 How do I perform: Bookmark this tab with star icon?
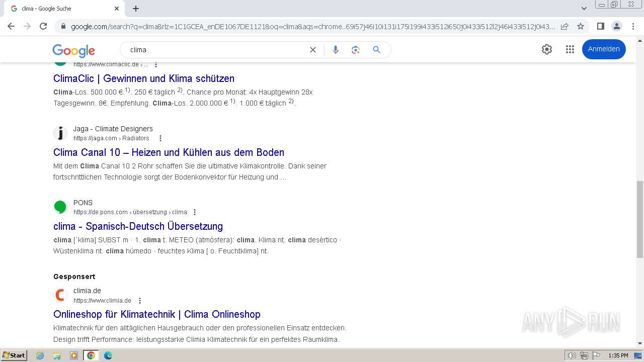[581, 26]
